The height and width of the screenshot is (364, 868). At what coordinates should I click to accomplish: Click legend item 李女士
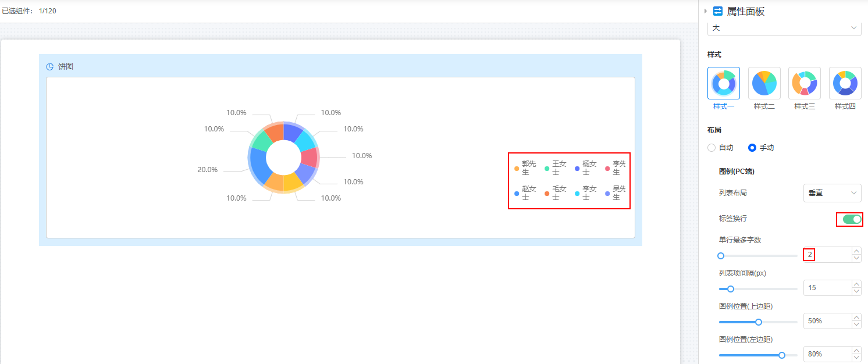click(586, 193)
